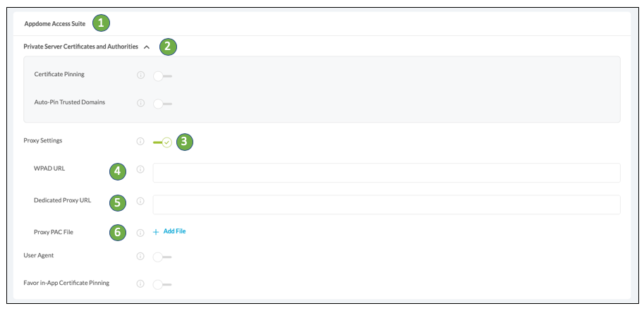Click info icon for Favor in-App Certificate Pinning
Image resolution: width=644 pixels, height=318 pixels.
point(140,283)
